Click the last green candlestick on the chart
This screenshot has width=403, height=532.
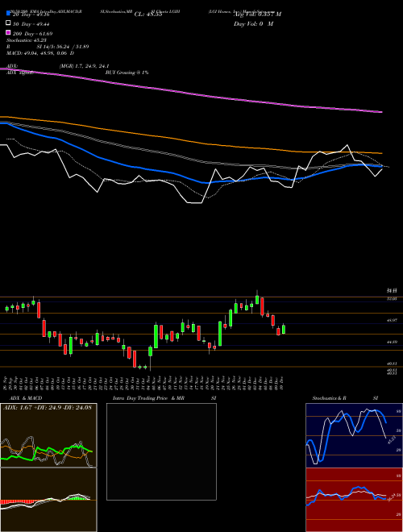[284, 329]
